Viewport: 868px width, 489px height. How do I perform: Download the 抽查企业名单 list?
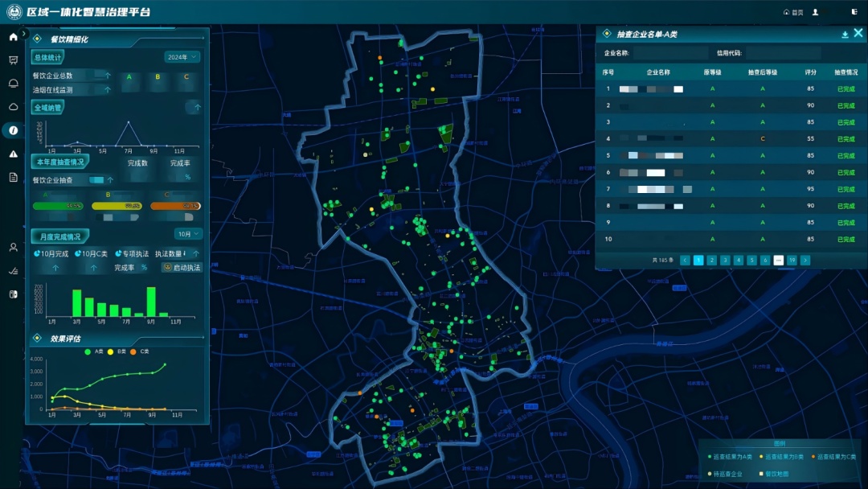pyautogui.click(x=845, y=35)
